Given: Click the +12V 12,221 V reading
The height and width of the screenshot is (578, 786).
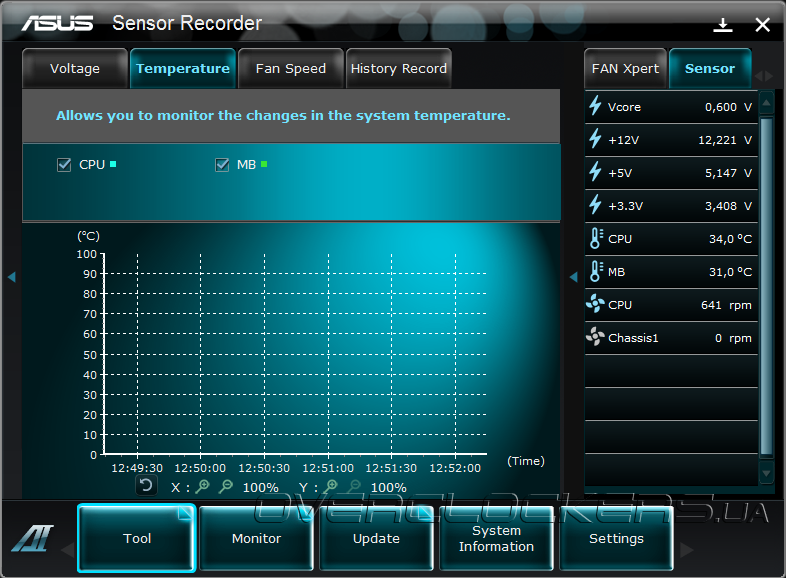Looking at the screenshot, I should pos(725,140).
